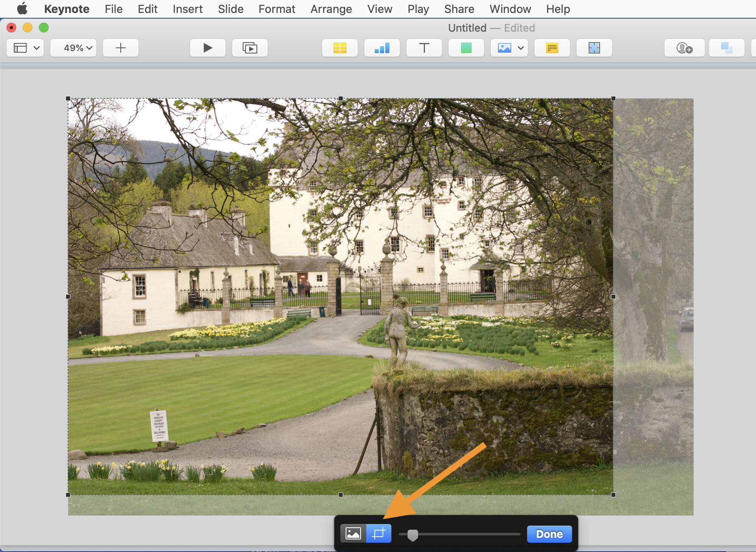
Task: Click the top-middle mask handle
Action: coord(341,98)
